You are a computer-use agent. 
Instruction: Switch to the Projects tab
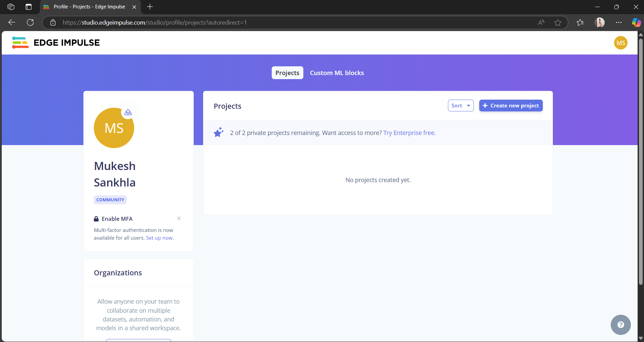tap(287, 73)
